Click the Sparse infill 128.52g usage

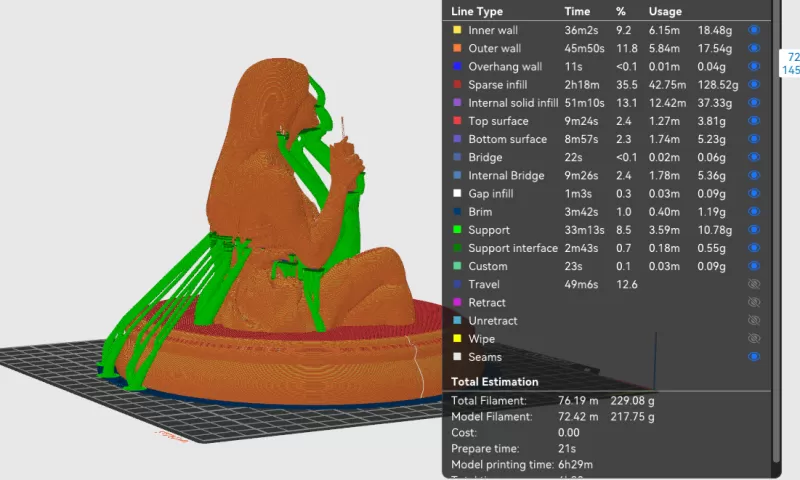[717, 85]
